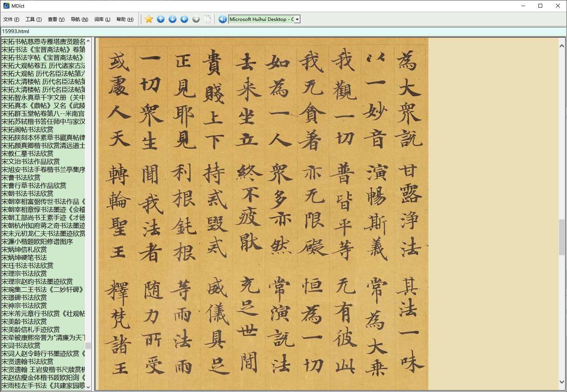Select entry 宋拓书法《宝晋斋法帖》卷第
The image size is (567, 392).
click(43, 50)
